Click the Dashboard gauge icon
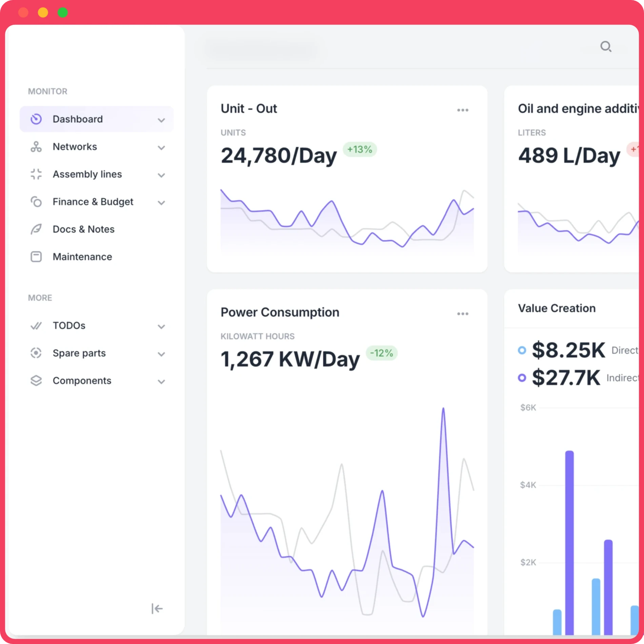Image resolution: width=644 pixels, height=644 pixels. [36, 119]
